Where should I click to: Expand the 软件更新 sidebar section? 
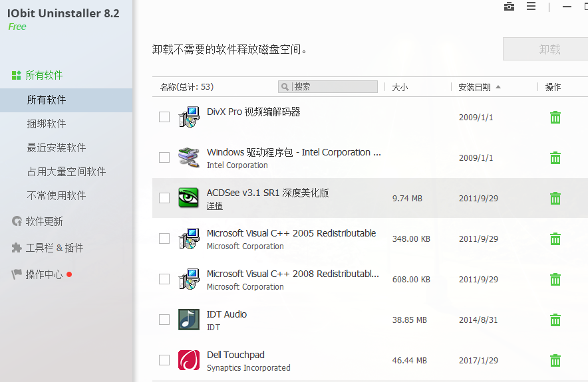click(44, 221)
